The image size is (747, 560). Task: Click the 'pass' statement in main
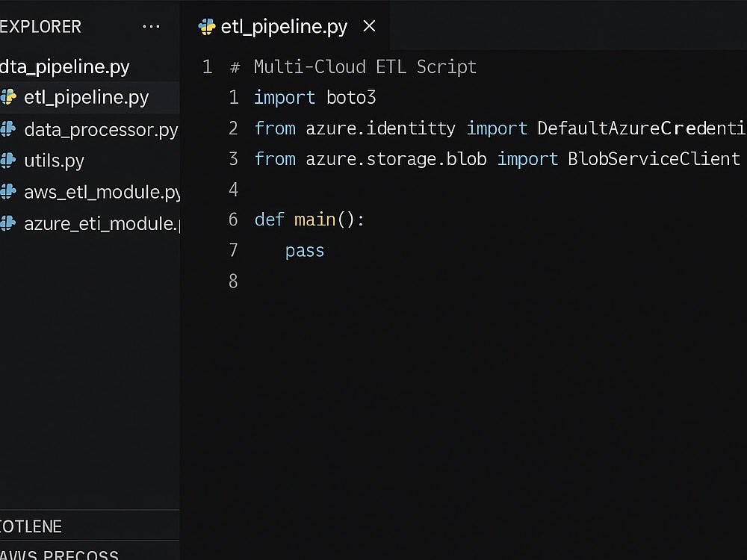(305, 251)
